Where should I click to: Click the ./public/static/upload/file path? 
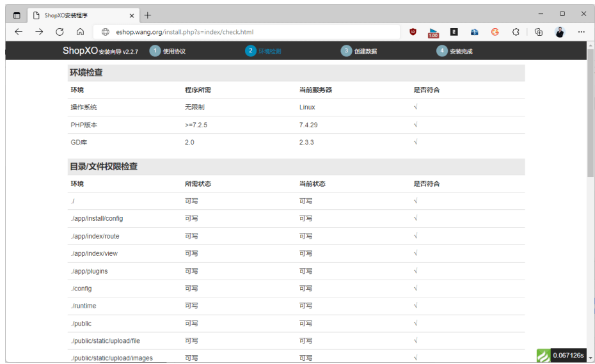(105, 341)
